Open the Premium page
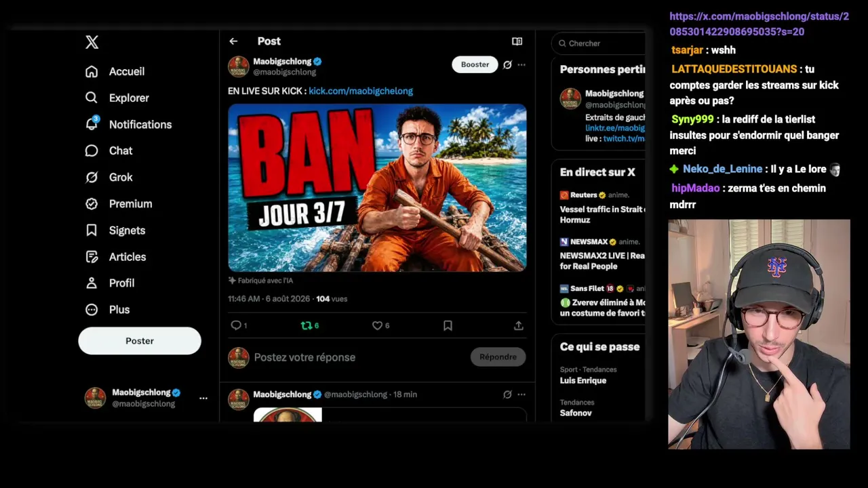 pyautogui.click(x=119, y=203)
